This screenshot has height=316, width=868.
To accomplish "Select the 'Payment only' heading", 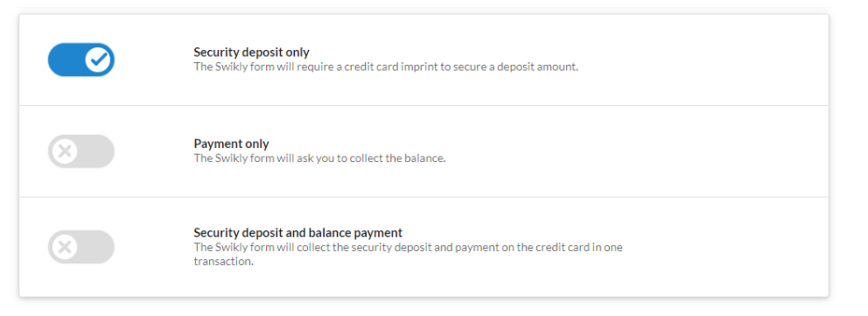I will coord(231,144).
